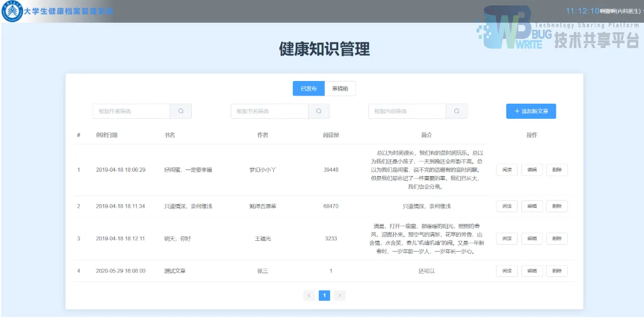Image resolution: width=644 pixels, height=318 pixels.
Task: Click read count 39448
Action: [331, 170]
